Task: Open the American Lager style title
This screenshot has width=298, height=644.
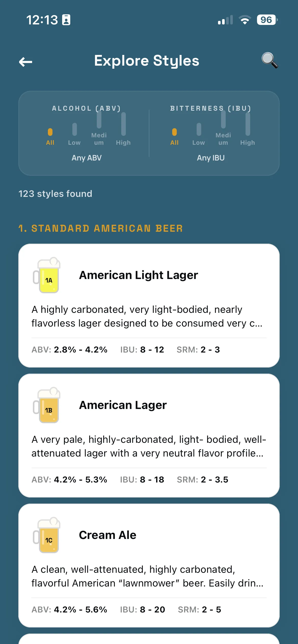Action: tap(123, 405)
